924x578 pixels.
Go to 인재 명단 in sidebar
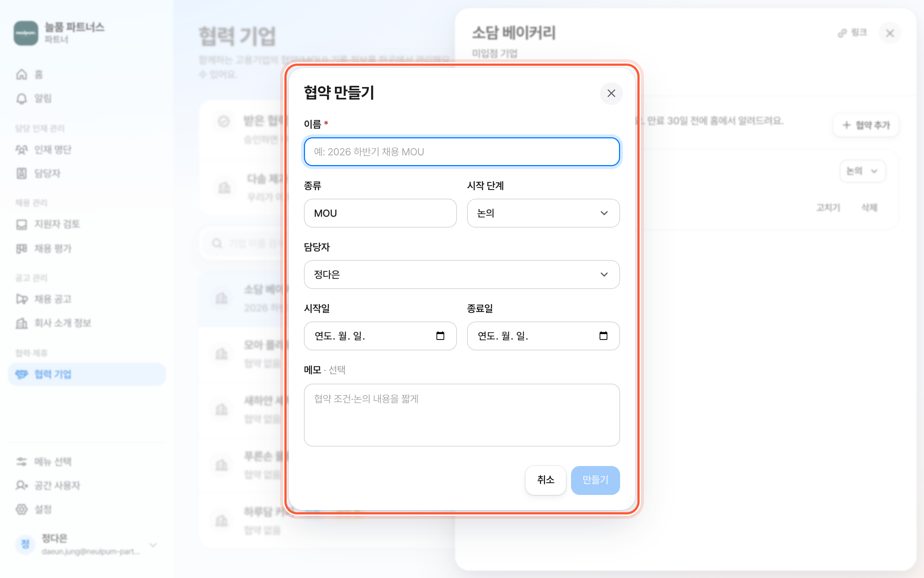87,150
